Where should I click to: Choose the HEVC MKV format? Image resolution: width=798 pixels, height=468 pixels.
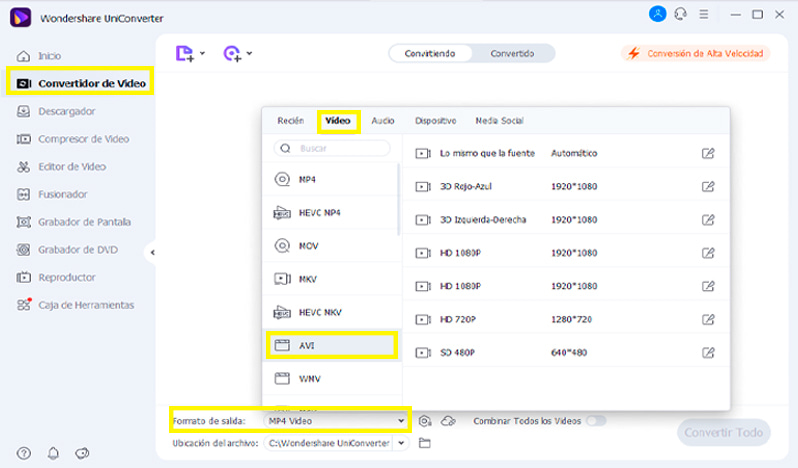(x=330, y=312)
